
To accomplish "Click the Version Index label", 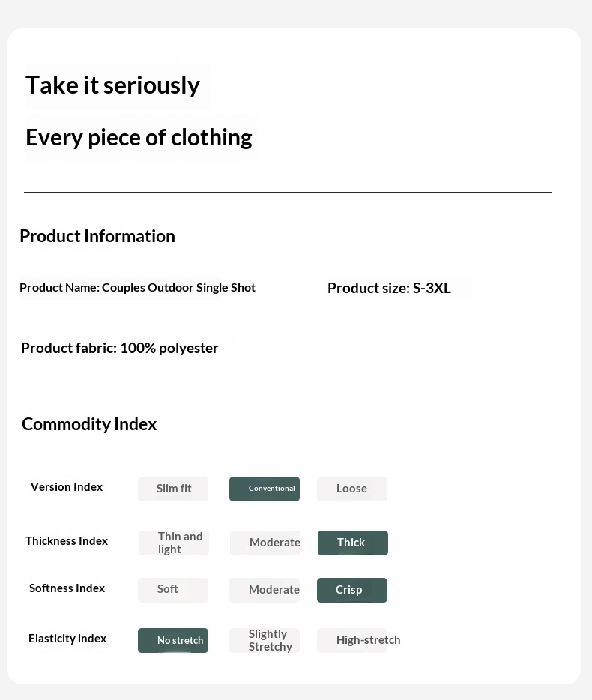I will click(67, 487).
